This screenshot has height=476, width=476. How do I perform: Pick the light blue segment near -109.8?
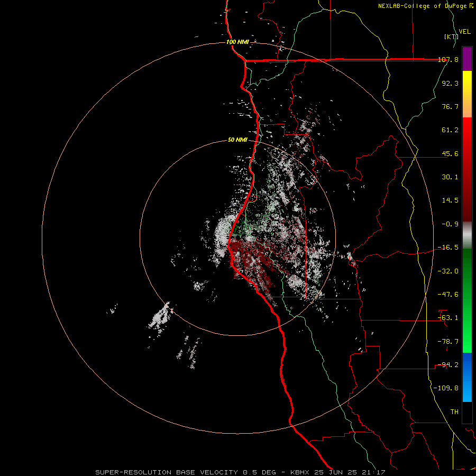[x=467, y=390]
